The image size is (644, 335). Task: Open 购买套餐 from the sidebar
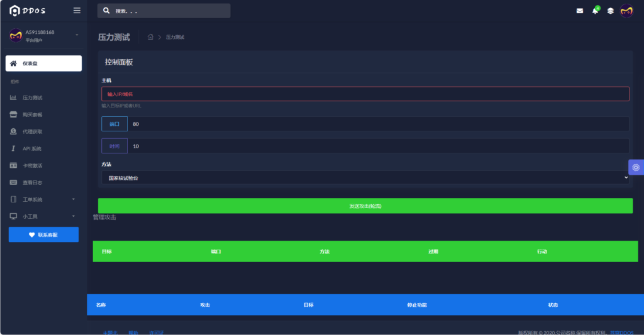[x=32, y=115]
